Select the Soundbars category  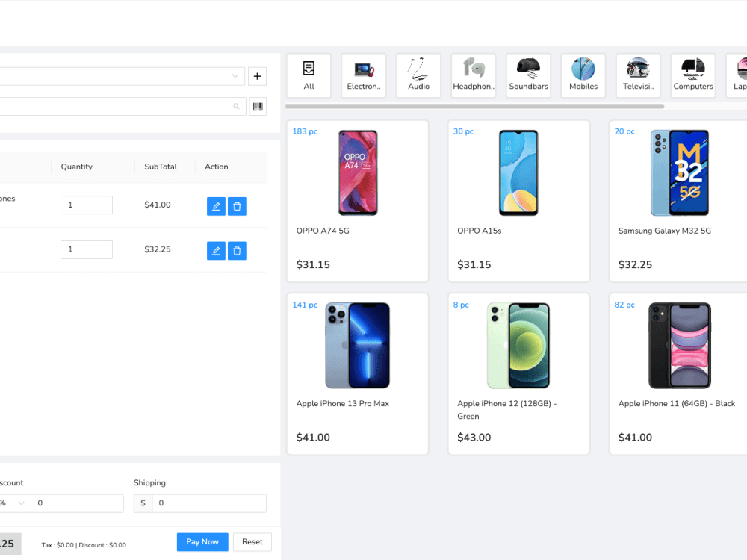(528, 75)
